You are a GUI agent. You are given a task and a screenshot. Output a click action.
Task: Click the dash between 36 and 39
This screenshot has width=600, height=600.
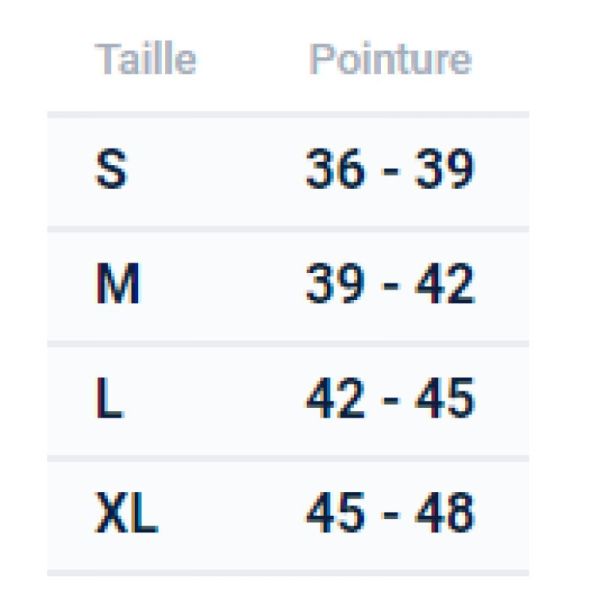coord(391,171)
